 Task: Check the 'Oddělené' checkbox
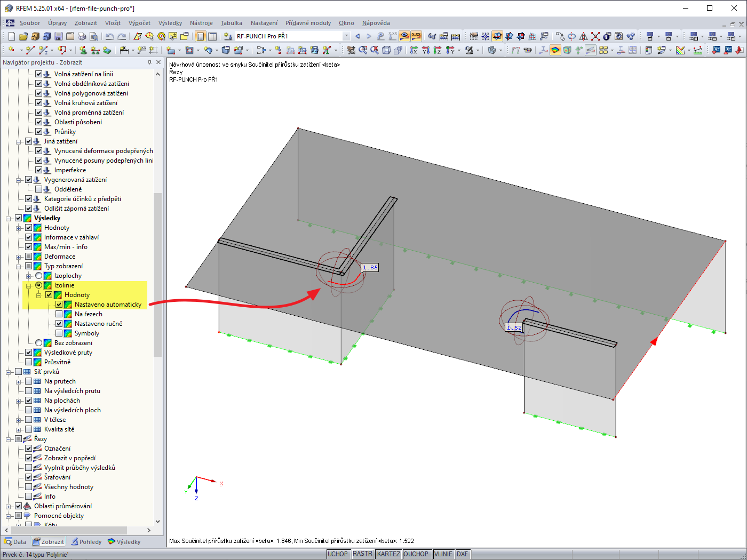pos(39,189)
